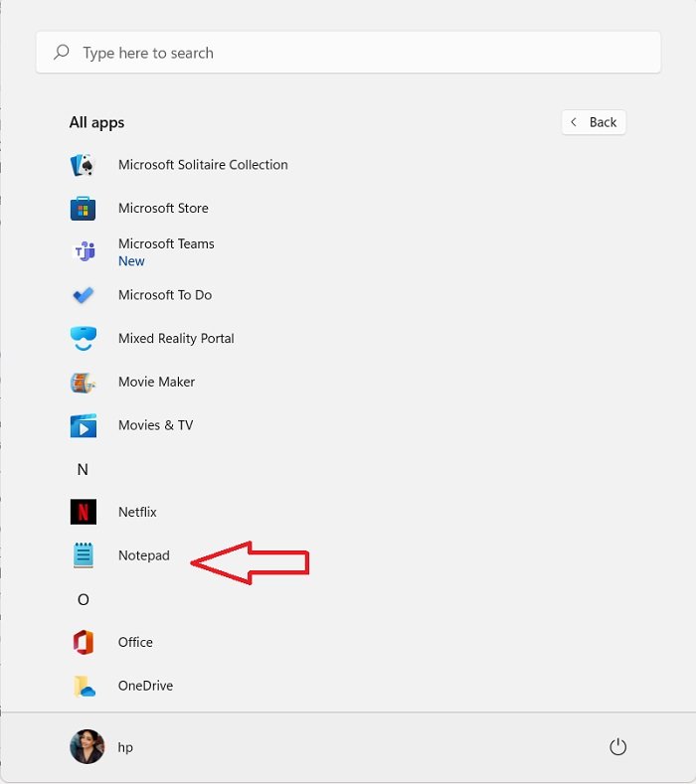Go Back to pinned apps
Image resolution: width=696 pixels, height=784 pixels.
[x=594, y=122]
